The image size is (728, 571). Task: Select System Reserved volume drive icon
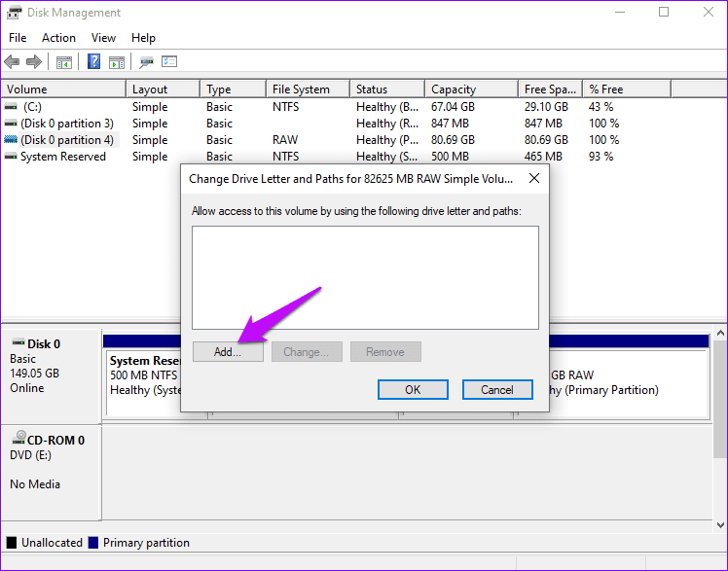(x=11, y=157)
